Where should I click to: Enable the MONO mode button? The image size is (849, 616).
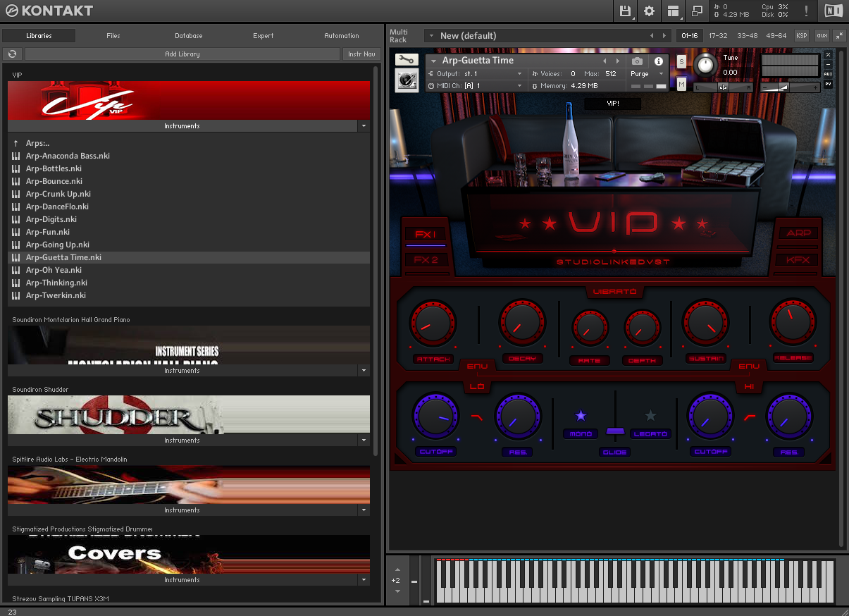(581, 434)
